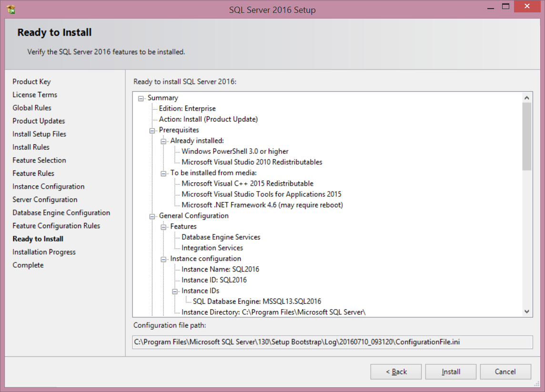
Task: Cancel the SQL Server setup
Action: coord(505,372)
